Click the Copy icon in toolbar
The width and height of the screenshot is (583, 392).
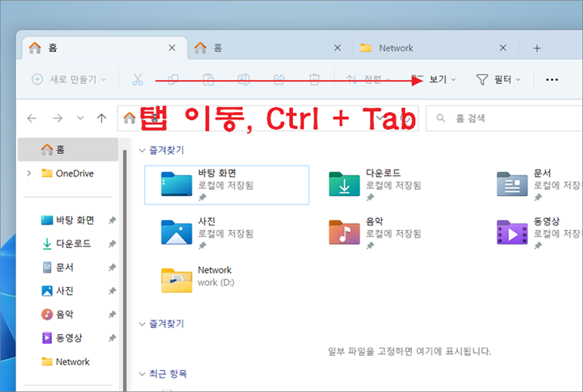(173, 80)
